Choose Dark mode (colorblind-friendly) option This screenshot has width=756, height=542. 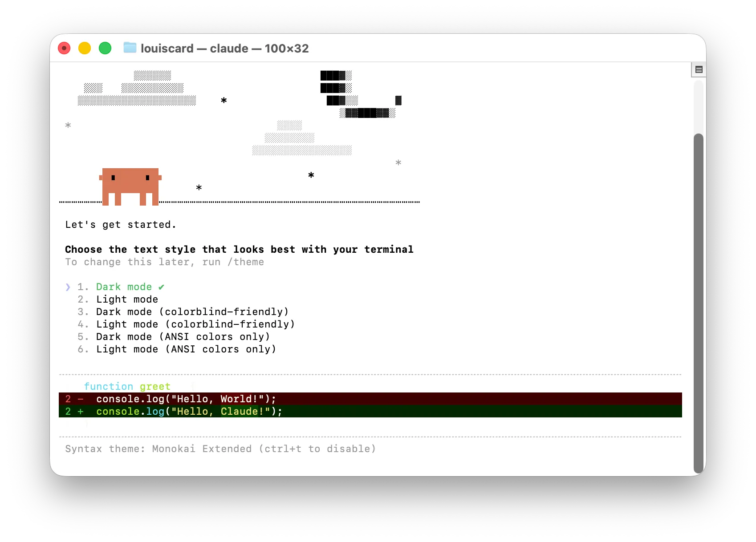183,312
